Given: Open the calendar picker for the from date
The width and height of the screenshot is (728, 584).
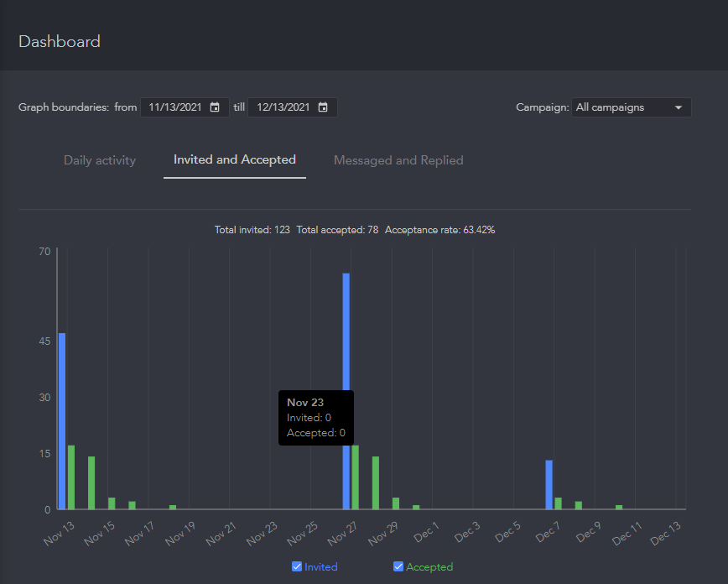Looking at the screenshot, I should [x=216, y=107].
